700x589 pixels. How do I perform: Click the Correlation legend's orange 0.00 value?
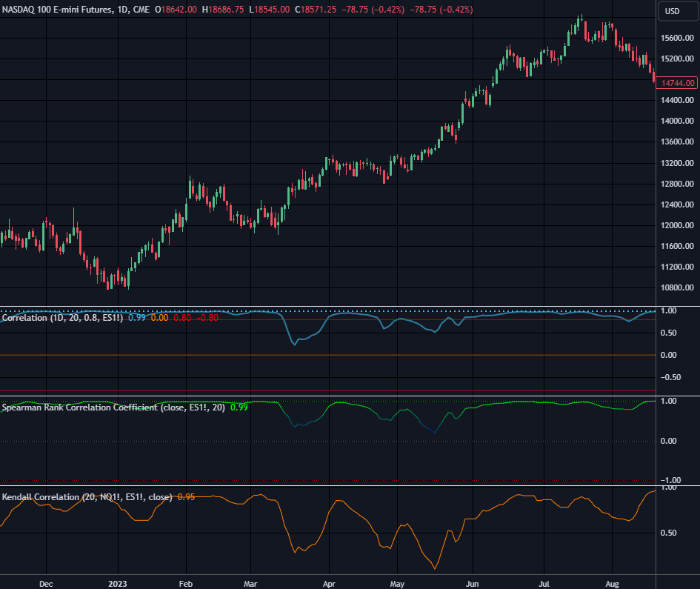click(x=159, y=318)
